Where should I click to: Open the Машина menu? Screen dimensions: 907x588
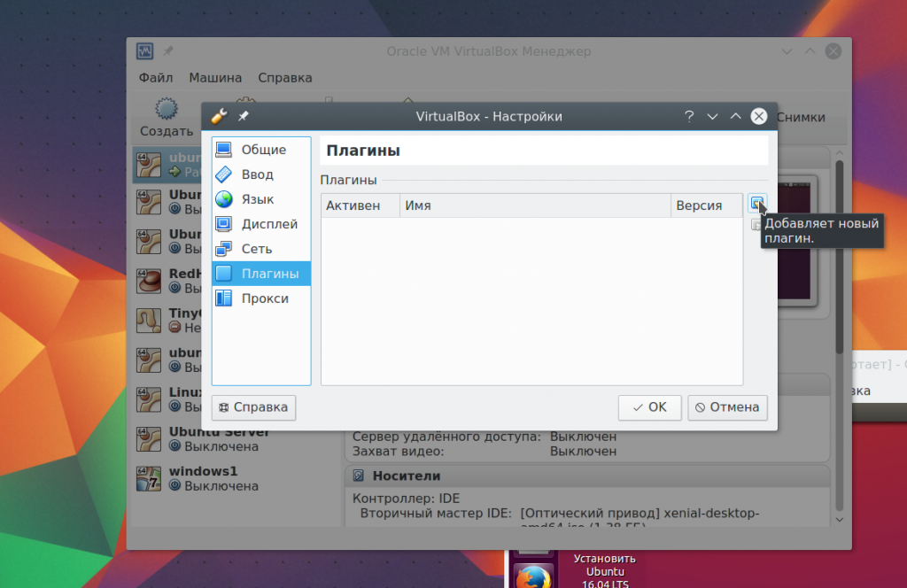[x=215, y=77]
